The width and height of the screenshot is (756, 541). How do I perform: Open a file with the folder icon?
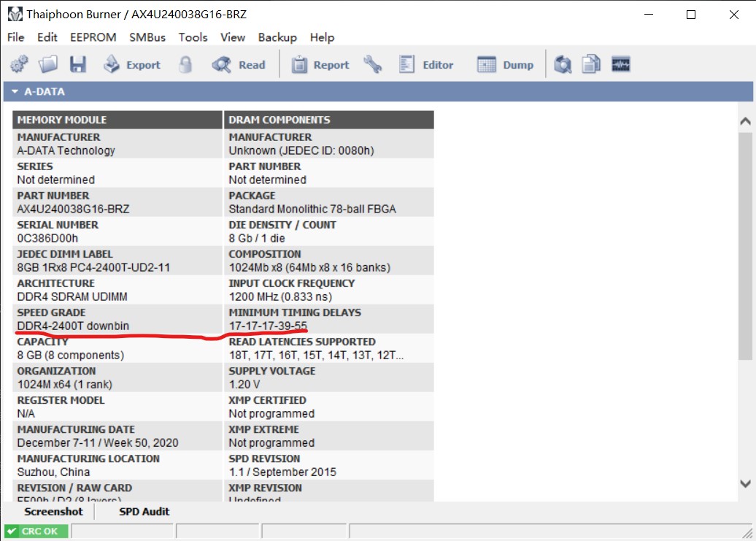[48, 64]
